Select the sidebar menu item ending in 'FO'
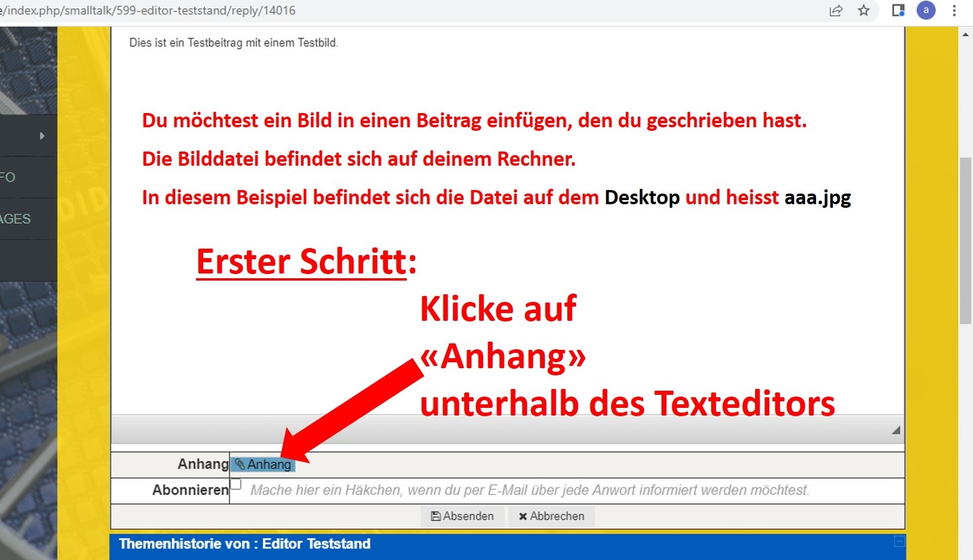This screenshot has width=973, height=560. [x=8, y=177]
